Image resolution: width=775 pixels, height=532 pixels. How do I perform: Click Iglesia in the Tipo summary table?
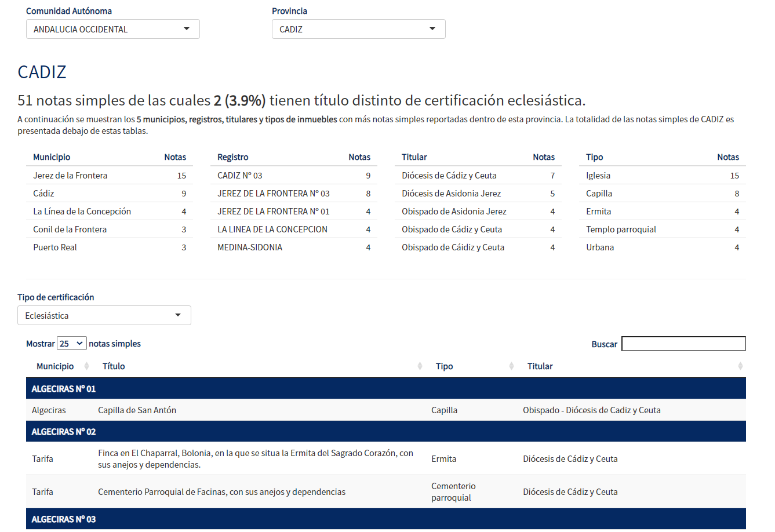click(598, 175)
